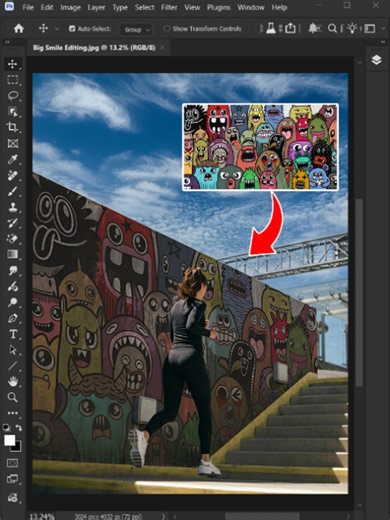This screenshot has height=520, width=390.
Task: Open the Layers panel icon
Action: [376, 60]
